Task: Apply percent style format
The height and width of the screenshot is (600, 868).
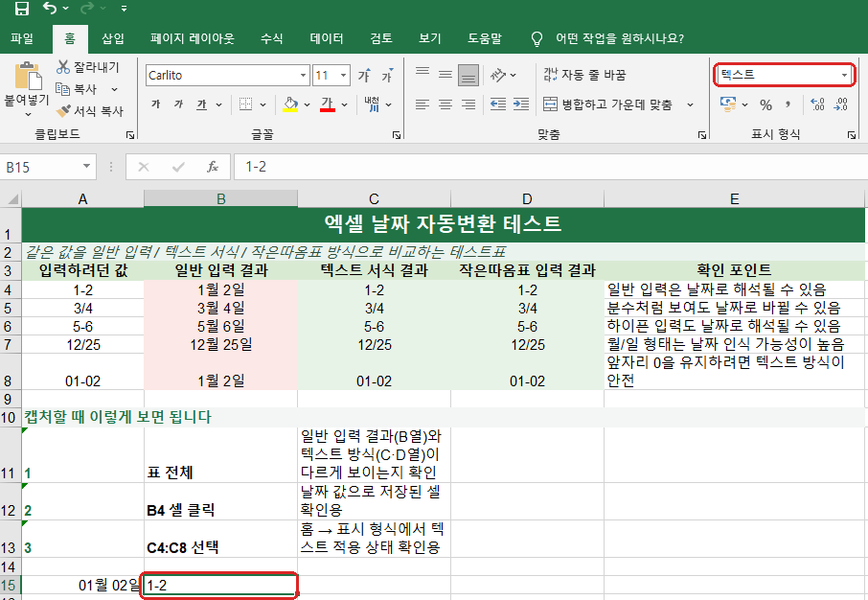Action: point(765,104)
